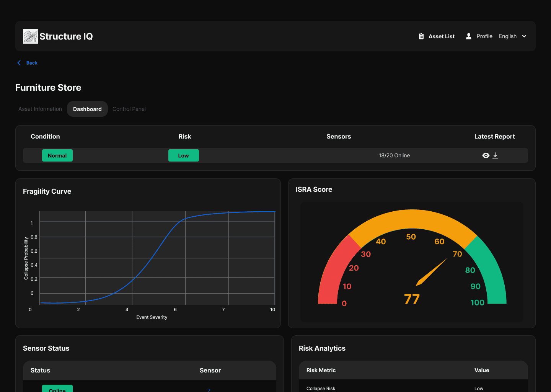The image size is (551, 392).
Task: Click the ISRA gauge orange needle
Action: coord(431,272)
